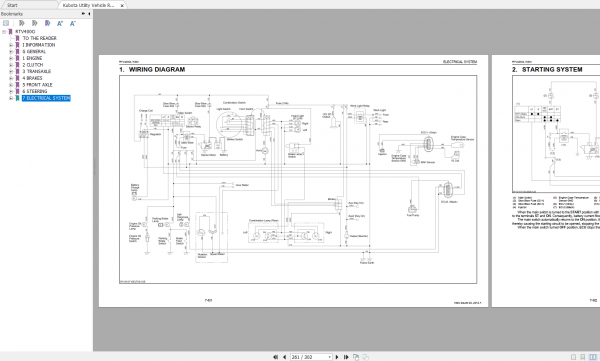Viewport: 600px width, 361px height.
Task: Expand the 5 FRONT AXLE bookmark
Action: 11,85
